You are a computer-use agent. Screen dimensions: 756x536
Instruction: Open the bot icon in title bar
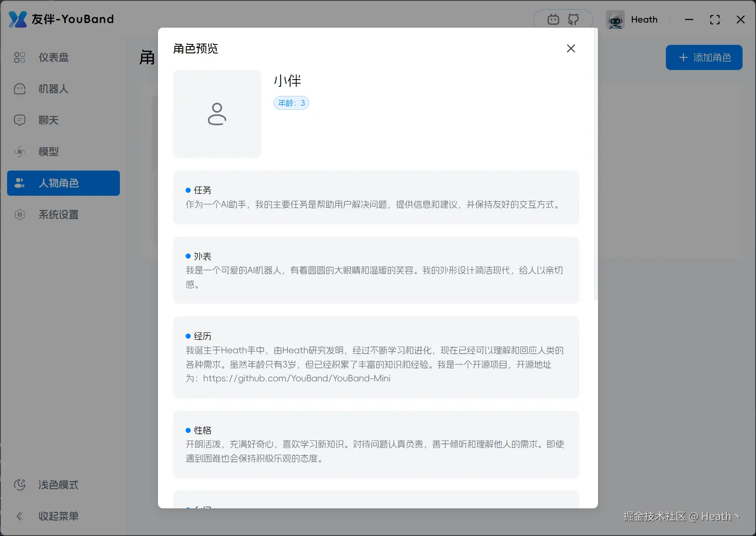point(553,19)
